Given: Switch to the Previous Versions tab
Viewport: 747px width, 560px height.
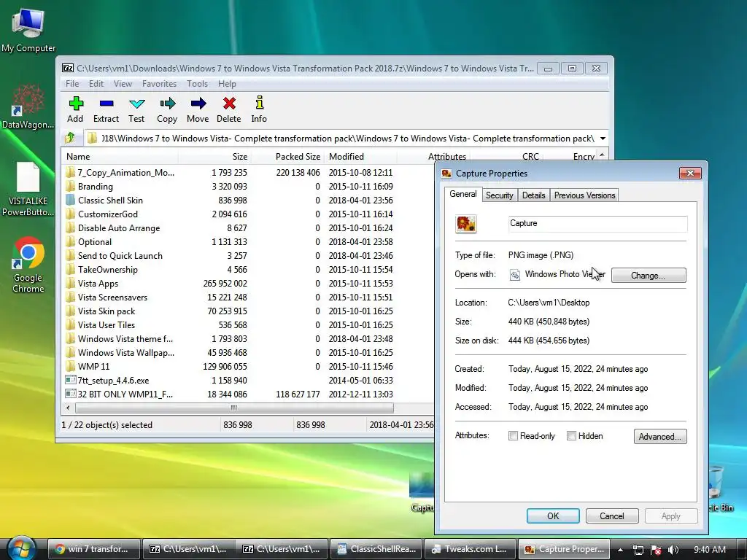Looking at the screenshot, I should (x=584, y=195).
